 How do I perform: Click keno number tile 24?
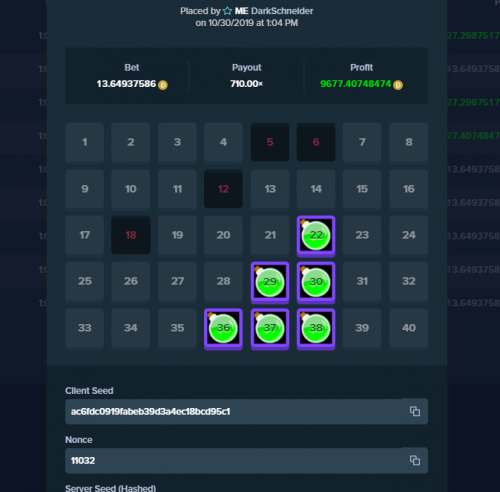409,235
